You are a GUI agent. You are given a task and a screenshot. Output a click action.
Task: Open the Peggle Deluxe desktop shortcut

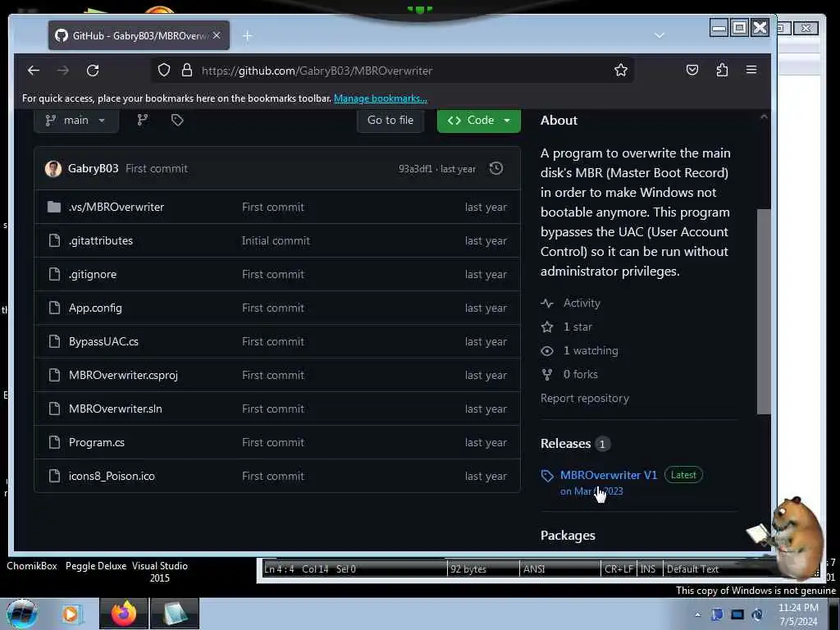pyautogui.click(x=96, y=566)
